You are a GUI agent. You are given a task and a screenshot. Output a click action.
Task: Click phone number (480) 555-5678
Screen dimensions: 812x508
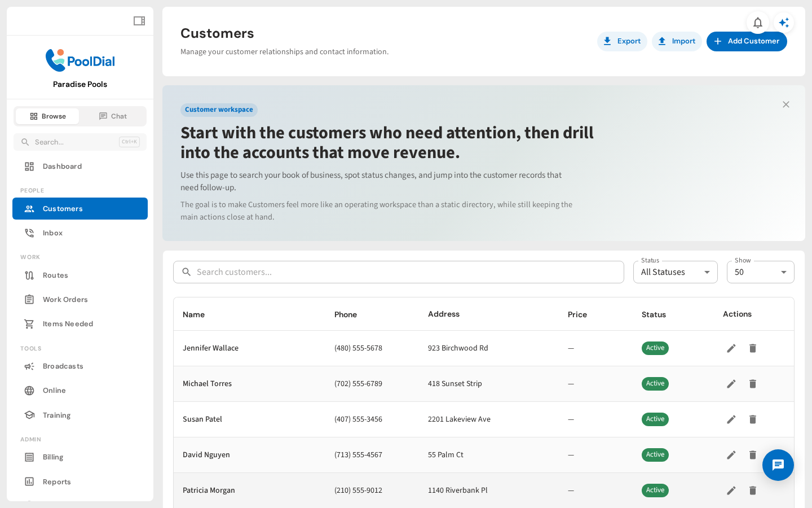[x=358, y=348]
